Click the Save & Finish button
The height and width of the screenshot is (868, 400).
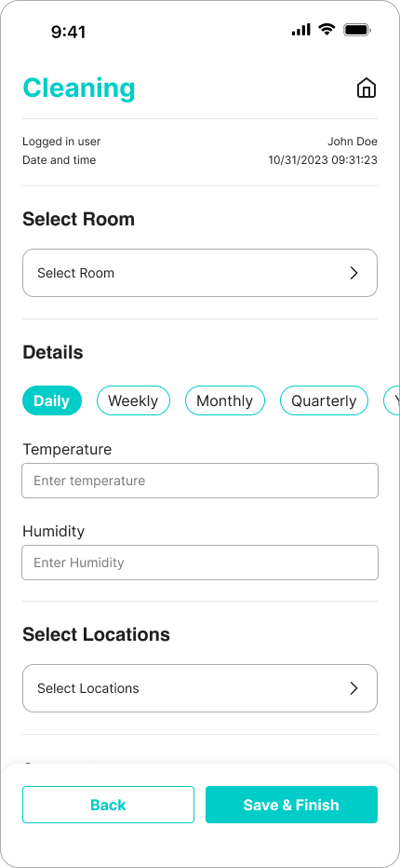291,805
